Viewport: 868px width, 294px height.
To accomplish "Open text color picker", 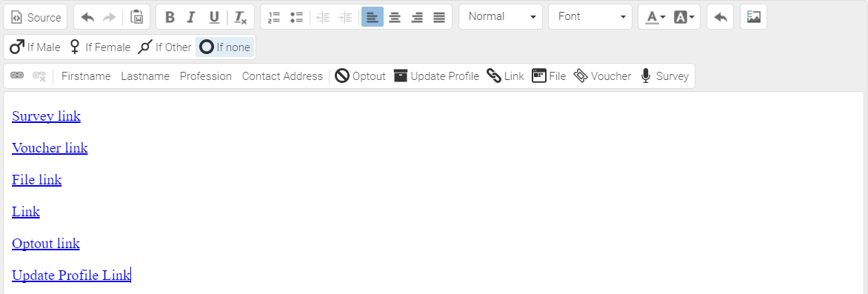I will click(655, 17).
